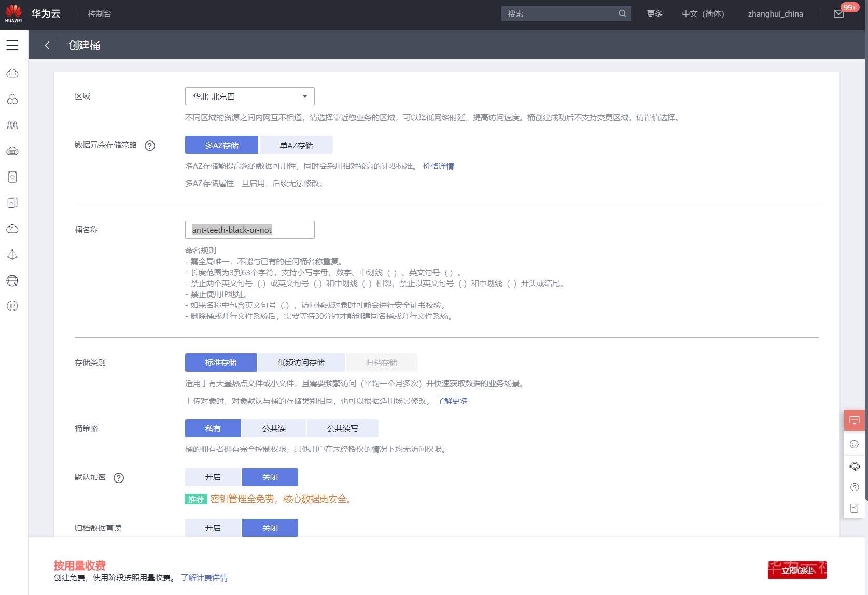Turn off 归档数据直读 with 关闭

point(270,528)
